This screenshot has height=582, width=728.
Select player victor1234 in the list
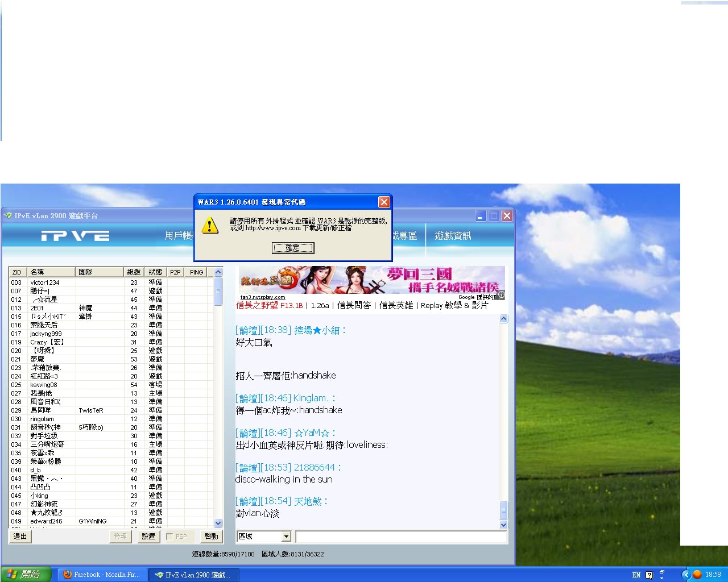(111, 282)
